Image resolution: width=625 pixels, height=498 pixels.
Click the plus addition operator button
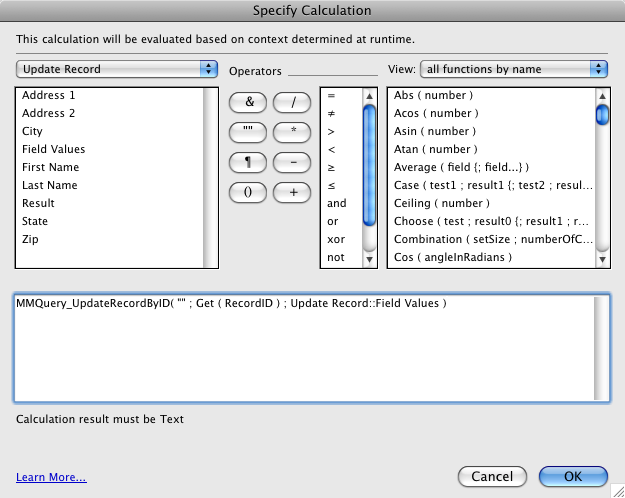tap(293, 192)
